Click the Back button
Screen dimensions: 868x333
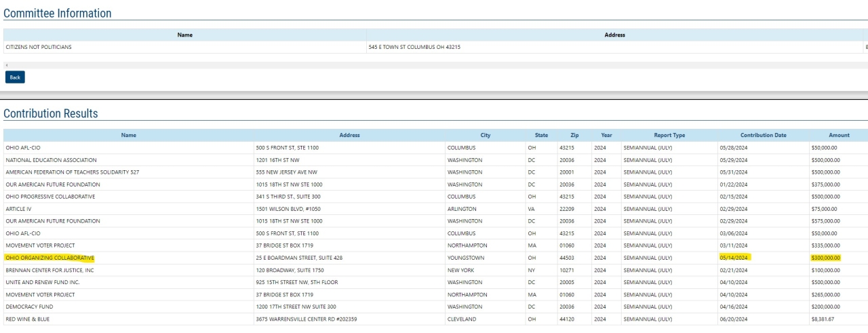point(15,77)
